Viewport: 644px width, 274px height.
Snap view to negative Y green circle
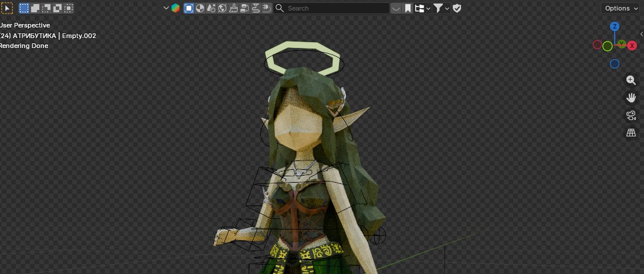(608, 46)
